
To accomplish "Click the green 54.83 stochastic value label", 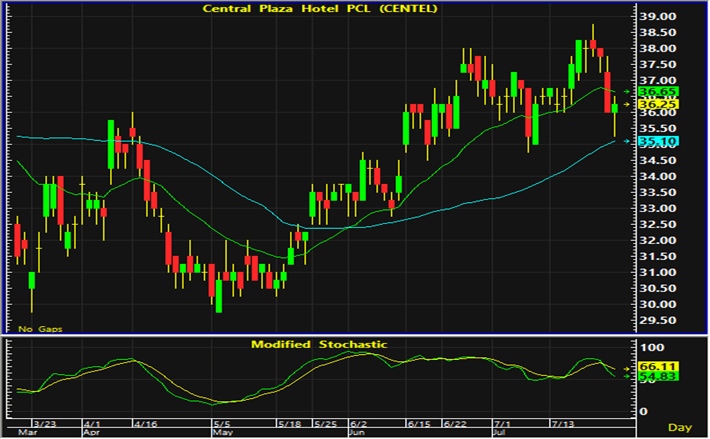I will [x=657, y=377].
